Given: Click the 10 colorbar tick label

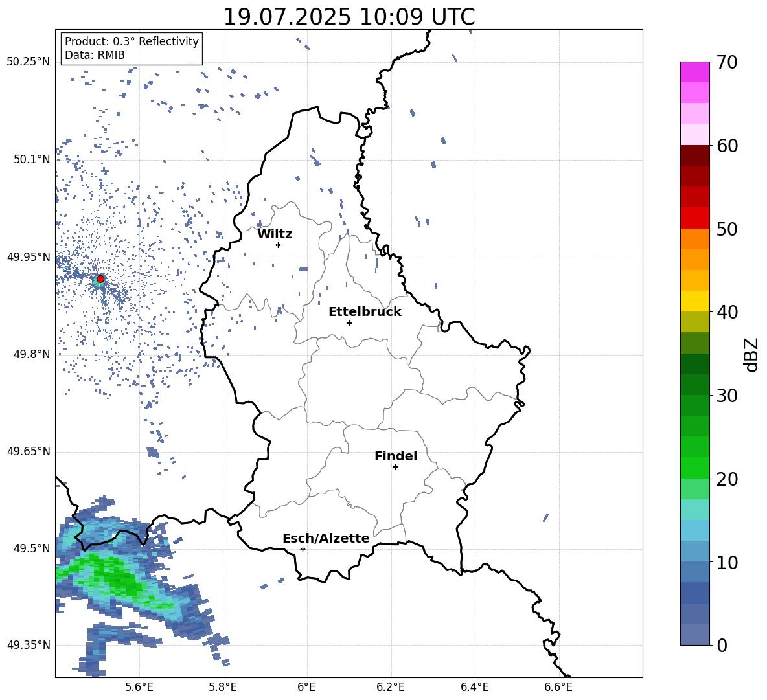Looking at the screenshot, I should point(727,562).
